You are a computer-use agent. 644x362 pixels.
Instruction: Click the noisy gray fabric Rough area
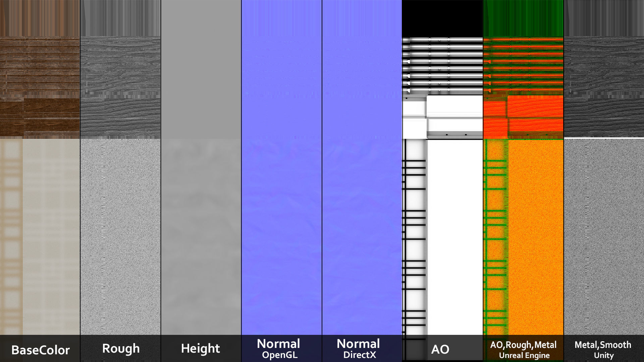point(121,235)
